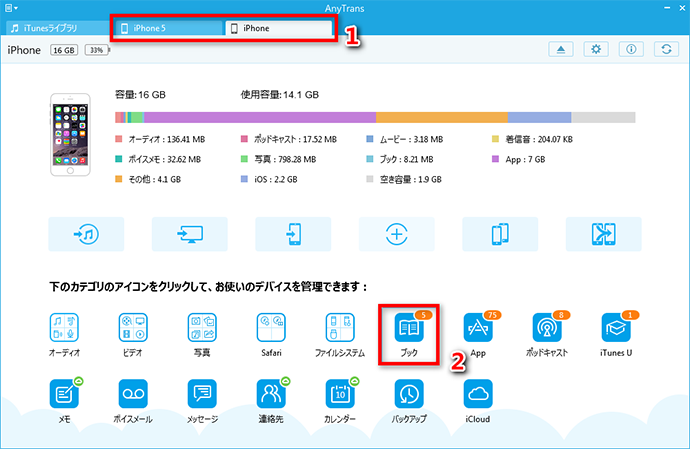
Task: Click the ボイスメモ : 32.62 MB legend entry
Action: coord(158,159)
